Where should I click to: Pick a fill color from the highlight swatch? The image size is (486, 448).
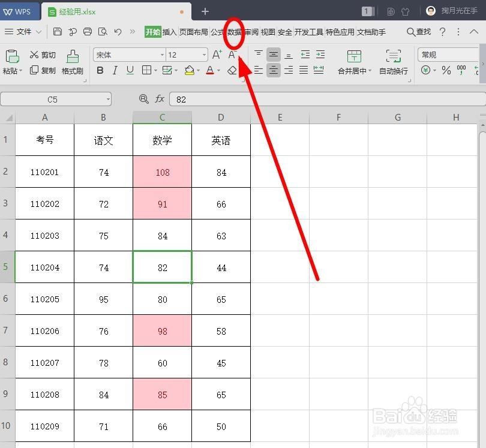click(x=189, y=70)
